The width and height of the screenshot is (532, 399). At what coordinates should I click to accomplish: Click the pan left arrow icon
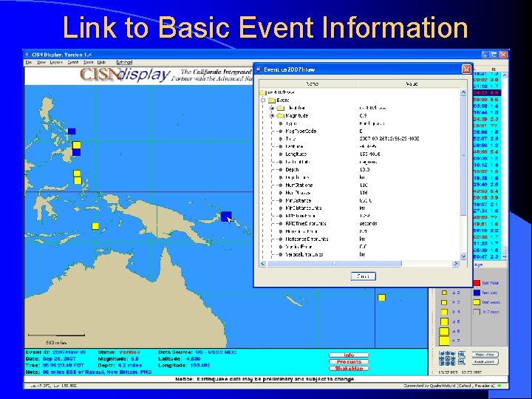click(442, 358)
